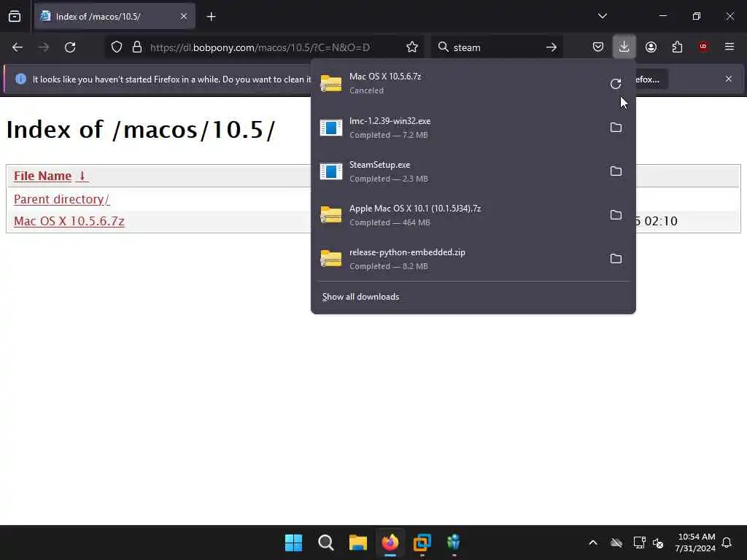Open folder for release-python-embedded.zip download
747x560 pixels.
click(616, 259)
